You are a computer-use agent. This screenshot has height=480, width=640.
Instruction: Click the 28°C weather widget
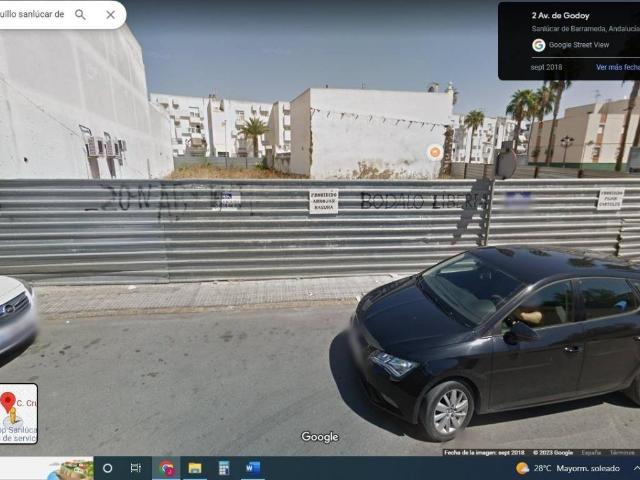pyautogui.click(x=567, y=468)
